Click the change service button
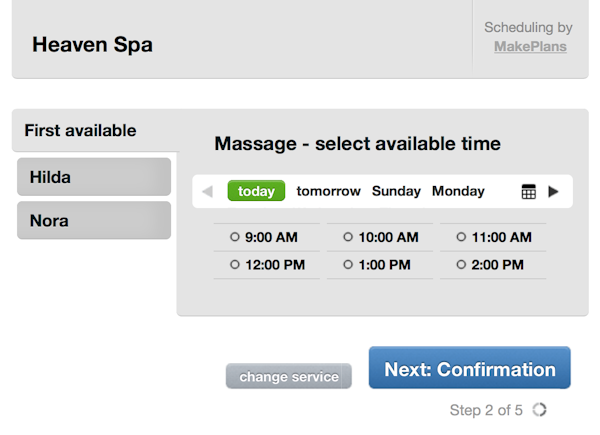 coord(289,377)
